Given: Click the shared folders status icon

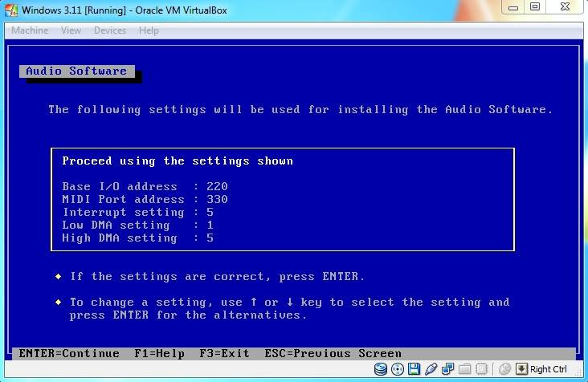Looking at the screenshot, I should [x=463, y=369].
